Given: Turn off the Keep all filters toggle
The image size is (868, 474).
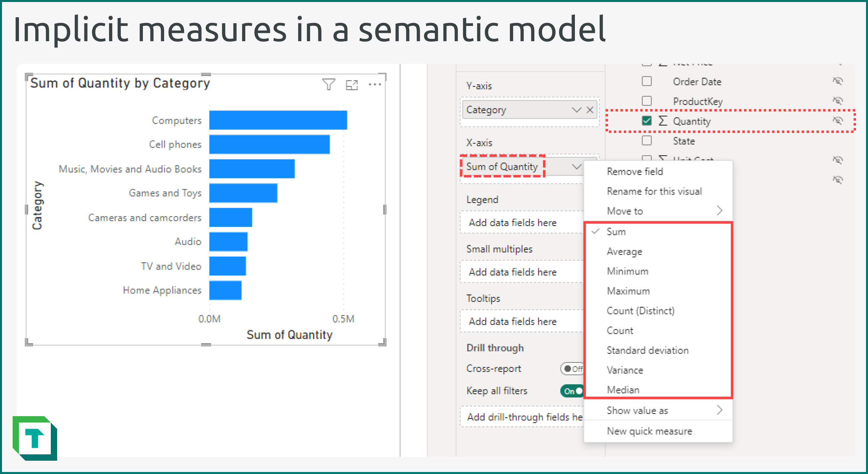Looking at the screenshot, I should tap(572, 391).
